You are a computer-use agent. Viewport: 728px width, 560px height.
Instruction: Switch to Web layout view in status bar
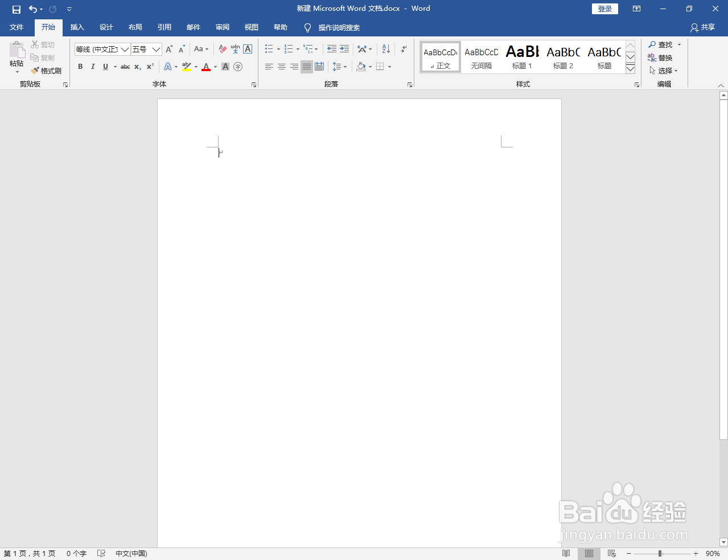[x=611, y=553]
